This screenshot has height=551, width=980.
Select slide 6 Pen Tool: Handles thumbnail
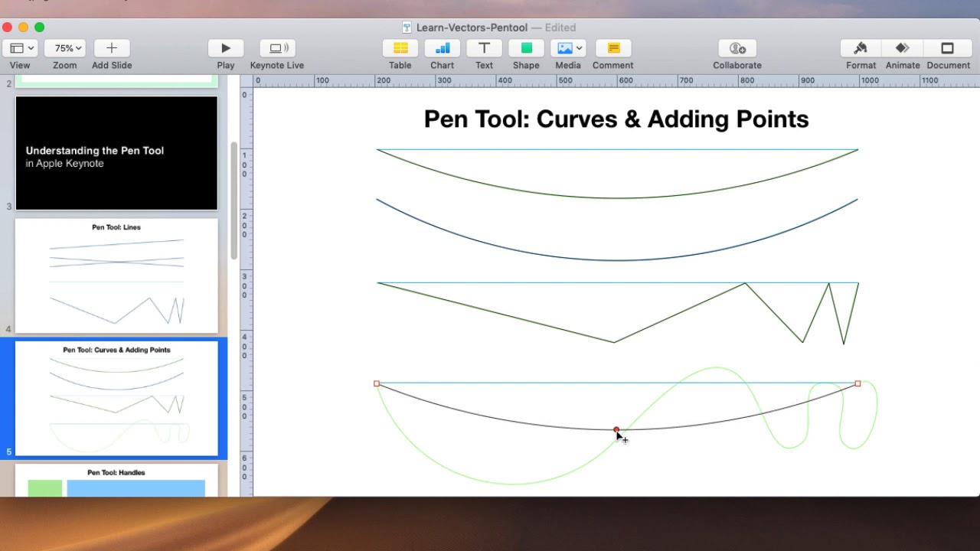click(116, 480)
